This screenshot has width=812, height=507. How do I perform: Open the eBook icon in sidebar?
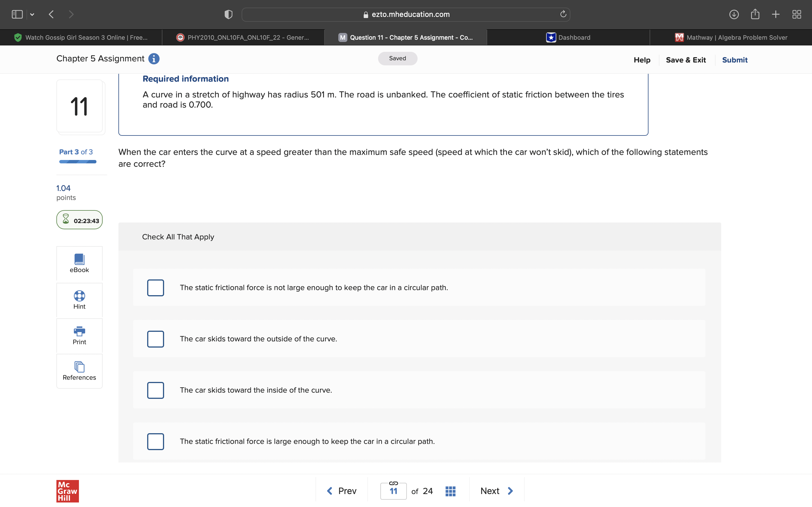coord(79,259)
